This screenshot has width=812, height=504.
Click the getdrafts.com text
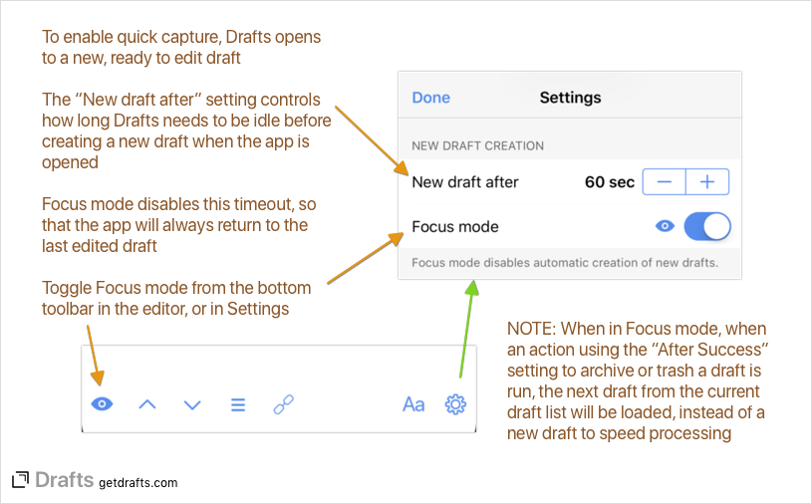point(138,483)
